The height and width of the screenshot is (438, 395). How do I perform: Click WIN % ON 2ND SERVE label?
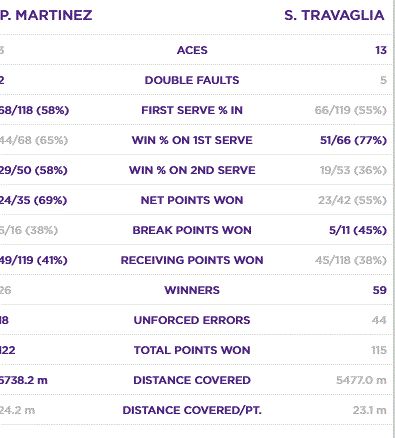tap(192, 170)
